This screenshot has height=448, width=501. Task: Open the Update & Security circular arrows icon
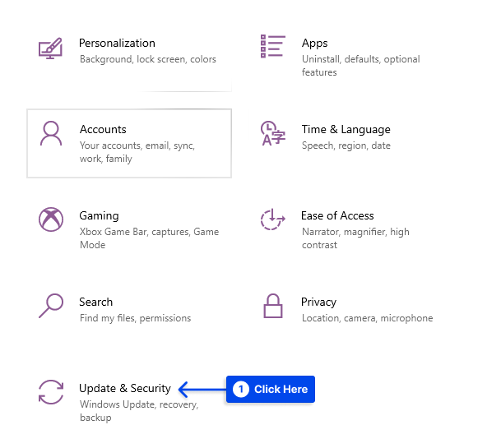tap(51, 392)
